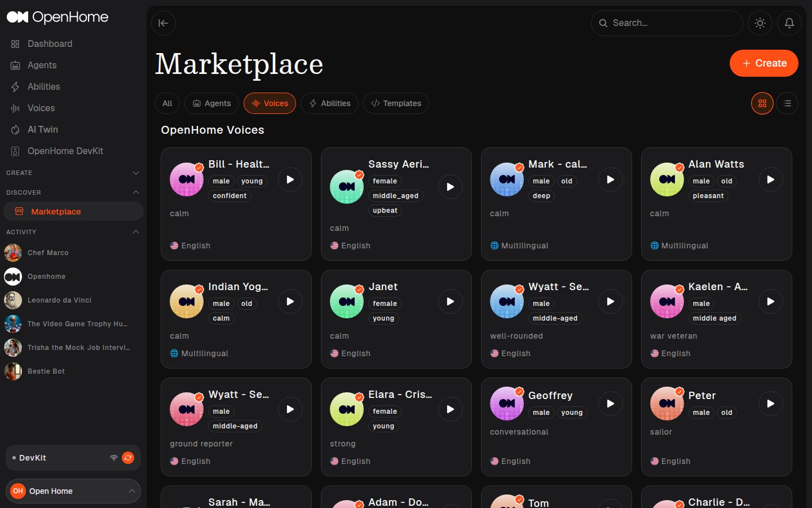The width and height of the screenshot is (812, 508).
Task: Play the Janet voice preview
Action: [451, 301]
